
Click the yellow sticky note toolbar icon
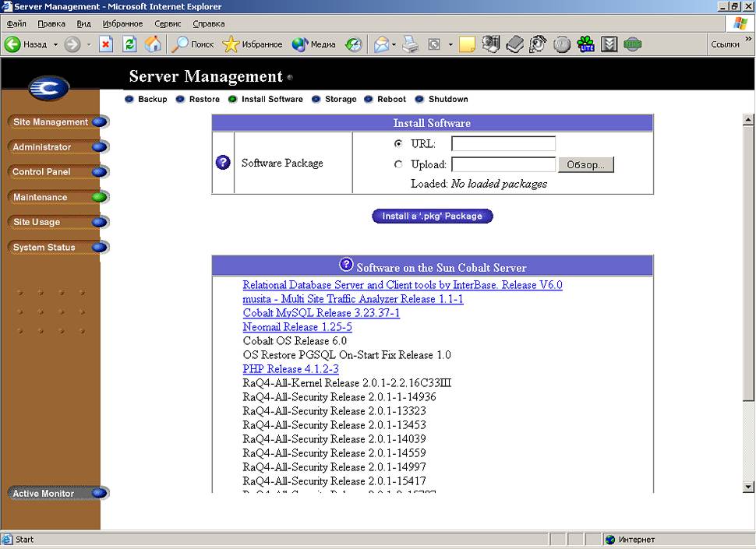coord(467,44)
